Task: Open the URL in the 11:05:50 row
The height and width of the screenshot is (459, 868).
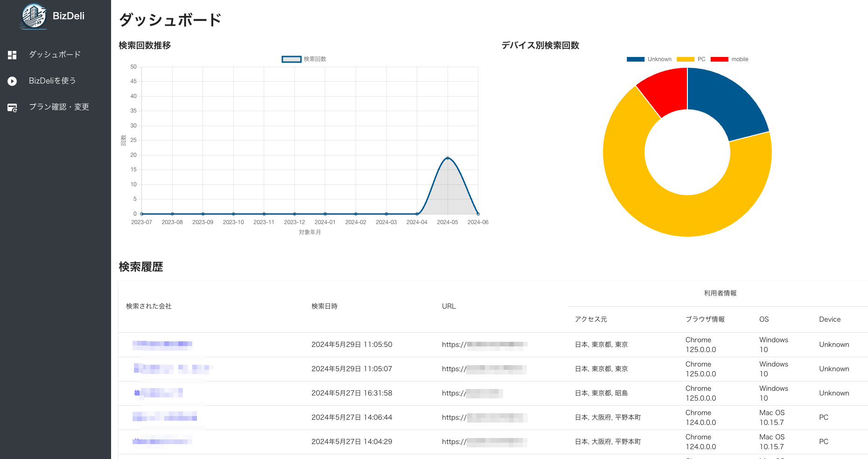Action: tap(484, 345)
